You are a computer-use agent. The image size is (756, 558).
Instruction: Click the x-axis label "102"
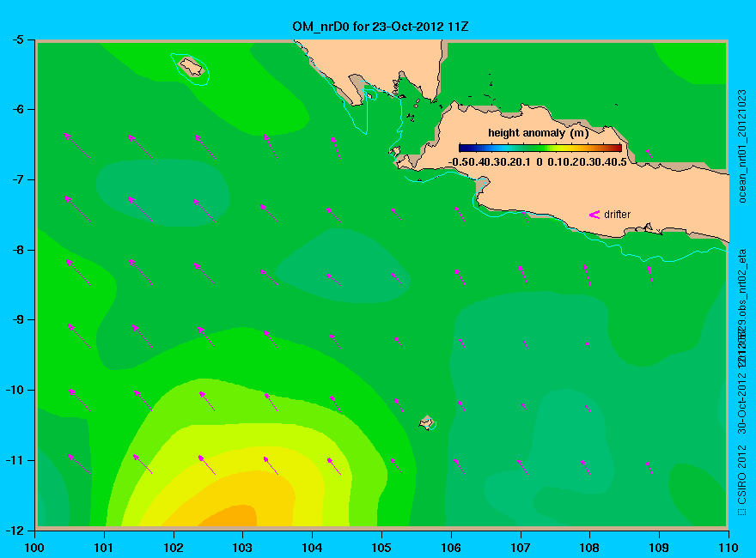tap(173, 548)
